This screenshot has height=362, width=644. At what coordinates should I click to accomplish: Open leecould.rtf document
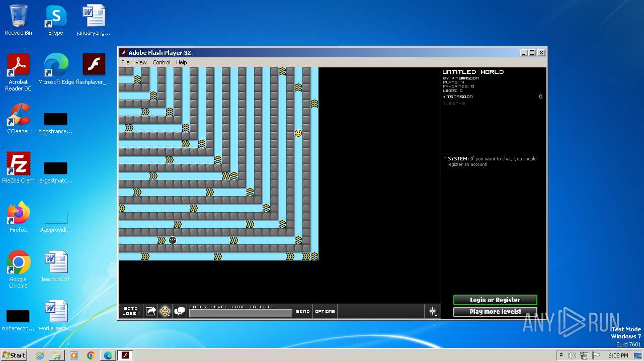55,267
